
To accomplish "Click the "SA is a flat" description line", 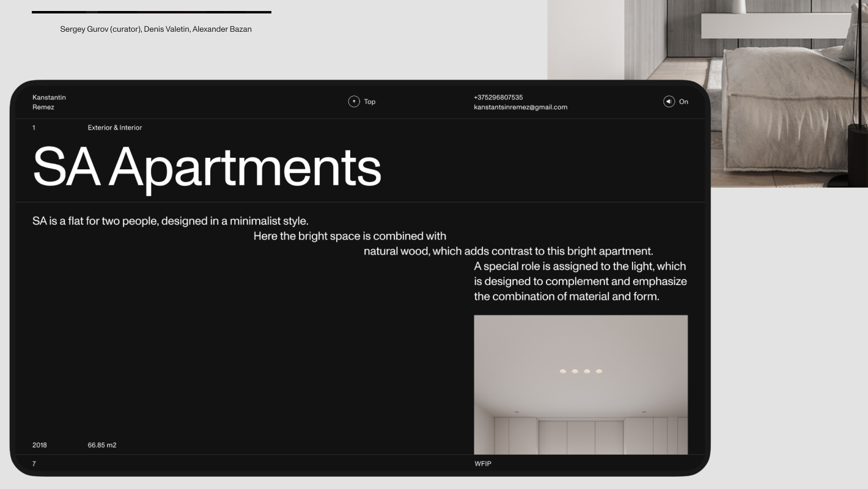I will tap(170, 221).
